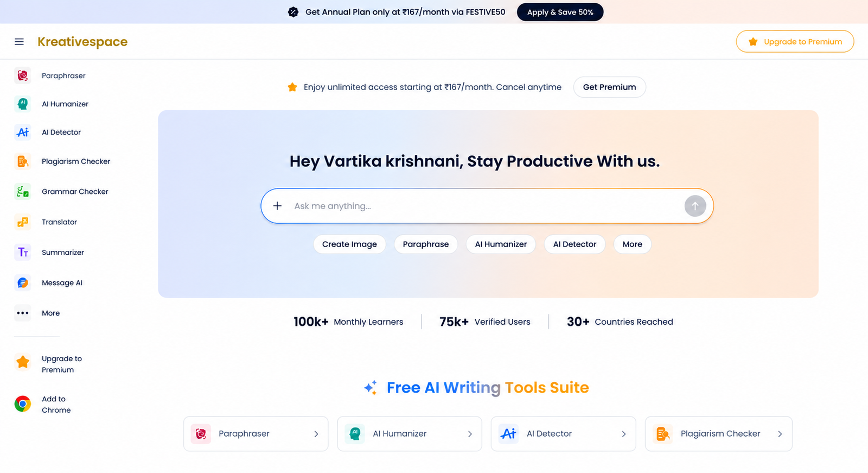868x473 pixels.
Task: Click the Kreativespace logo
Action: click(x=82, y=42)
